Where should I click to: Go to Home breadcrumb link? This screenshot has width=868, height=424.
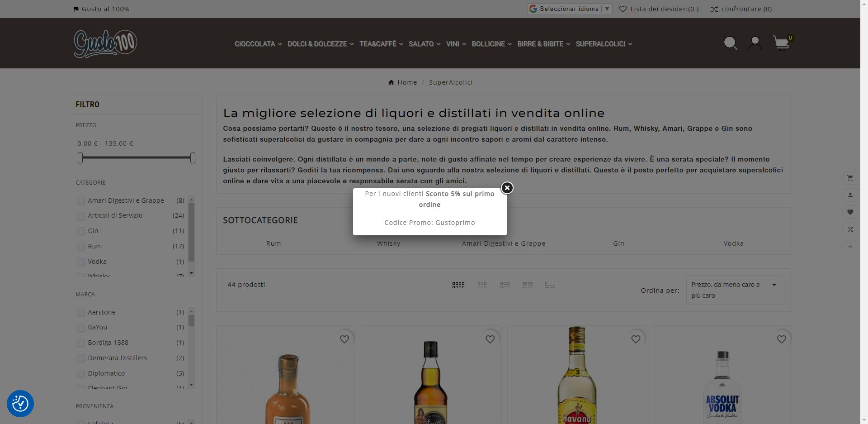click(407, 82)
